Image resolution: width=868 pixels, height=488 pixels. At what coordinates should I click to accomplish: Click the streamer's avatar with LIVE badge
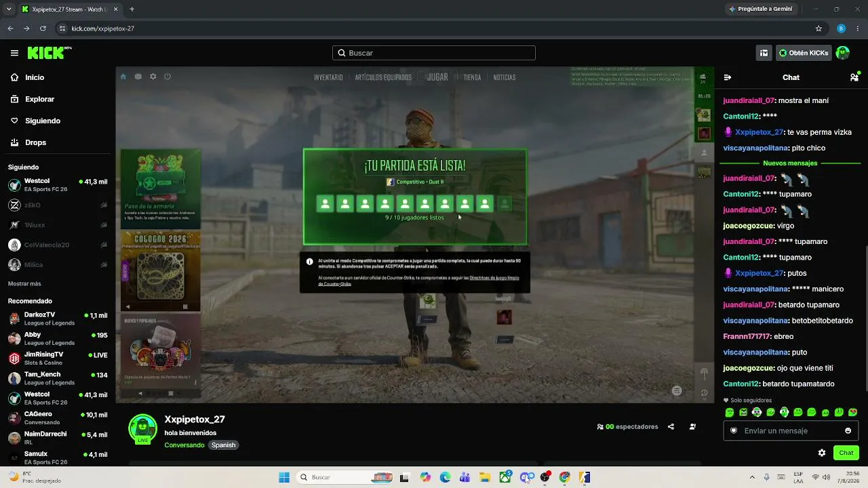pos(142,428)
